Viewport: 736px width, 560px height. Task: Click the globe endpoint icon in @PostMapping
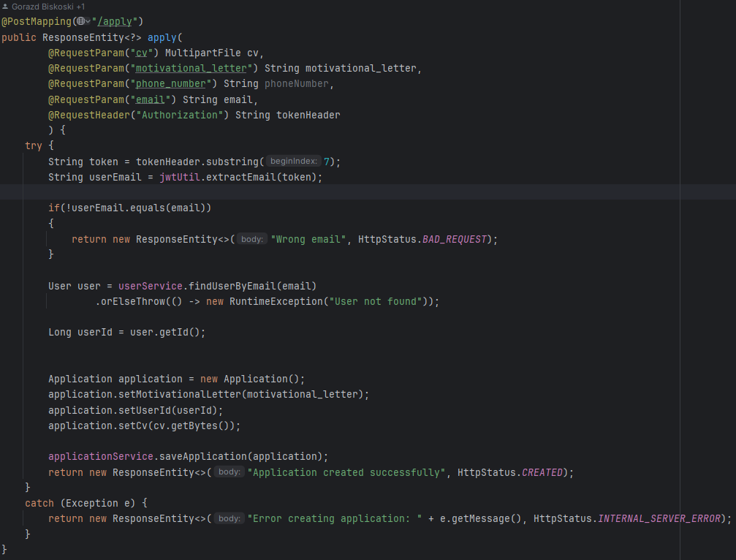point(80,22)
